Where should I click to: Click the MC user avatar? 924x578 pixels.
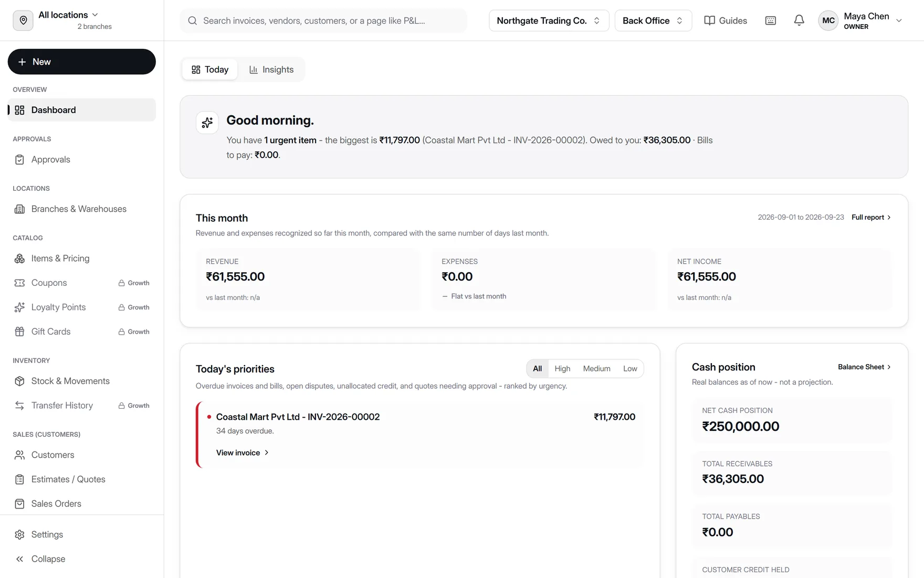(828, 20)
